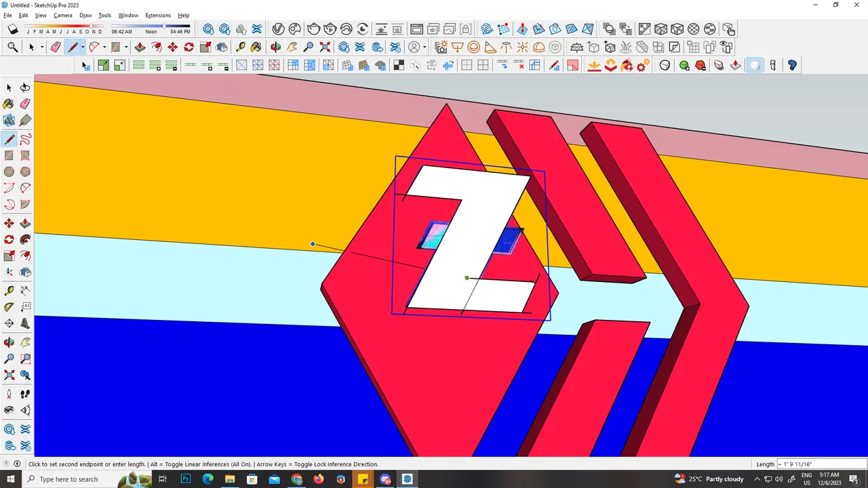The image size is (868, 488).
Task: Select the Walk footprints tool
Action: (x=25, y=394)
